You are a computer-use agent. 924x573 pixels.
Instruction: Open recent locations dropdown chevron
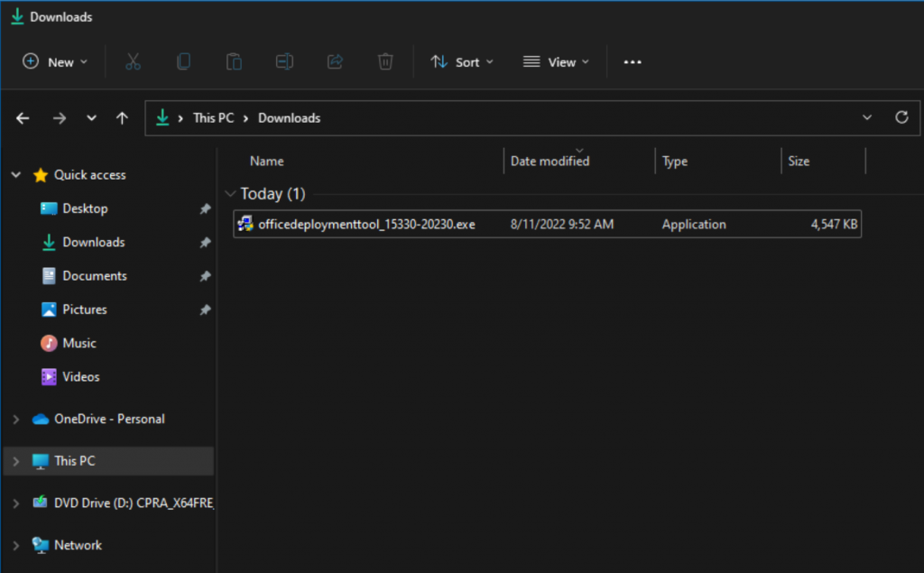click(91, 118)
